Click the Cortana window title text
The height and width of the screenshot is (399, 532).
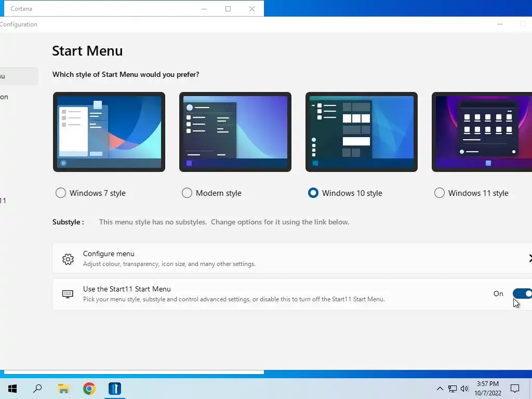click(21, 9)
